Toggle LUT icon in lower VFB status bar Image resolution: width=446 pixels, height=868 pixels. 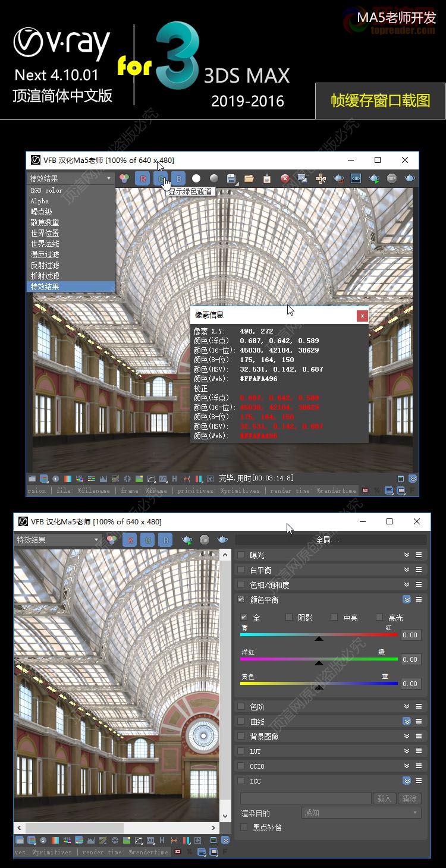[x=150, y=841]
